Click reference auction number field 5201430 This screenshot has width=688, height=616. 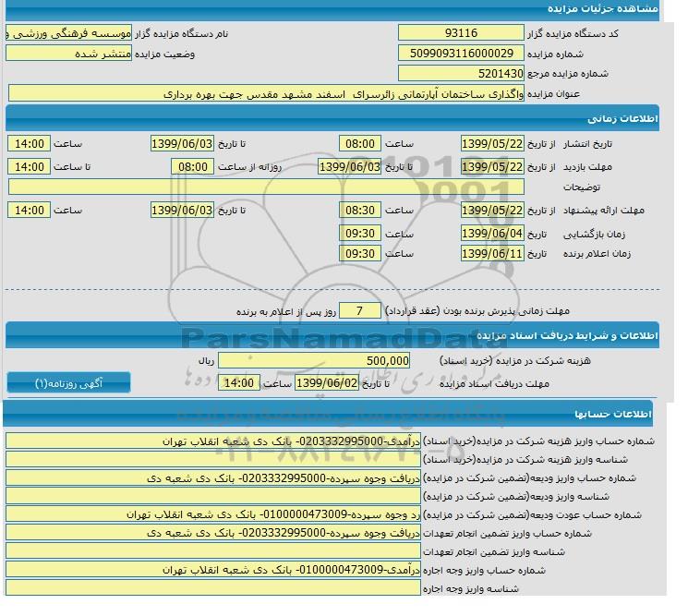tap(461, 73)
